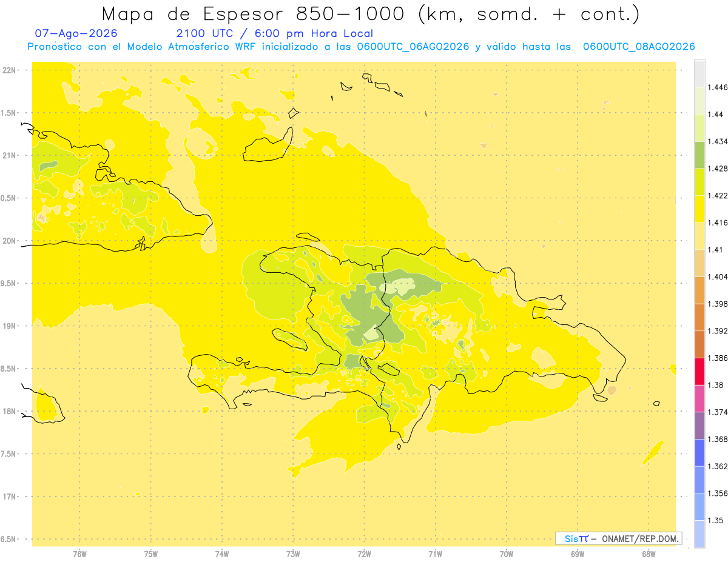Screen dimensions: 728x562
Task: Pick the bright yellow 1.416–1.422 legend swatch
Action: 699,209
